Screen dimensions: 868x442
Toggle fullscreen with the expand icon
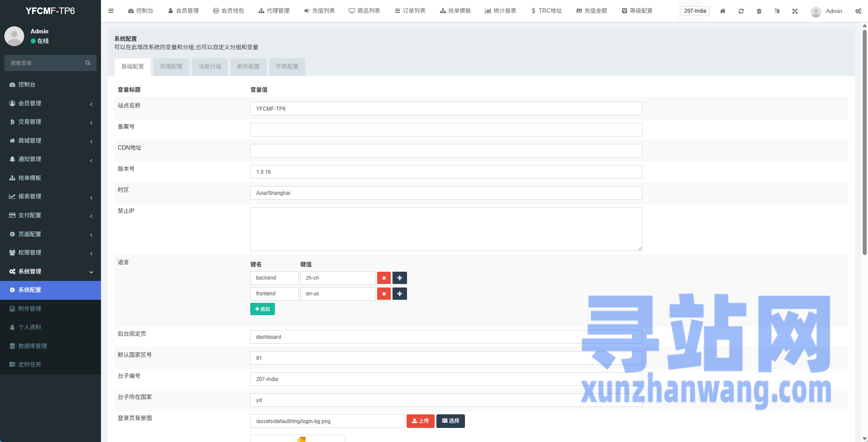(x=795, y=11)
